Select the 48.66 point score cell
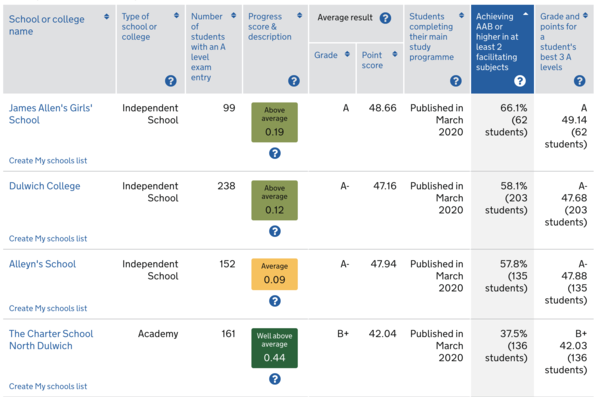This screenshot has height=397, width=600. 383,108
